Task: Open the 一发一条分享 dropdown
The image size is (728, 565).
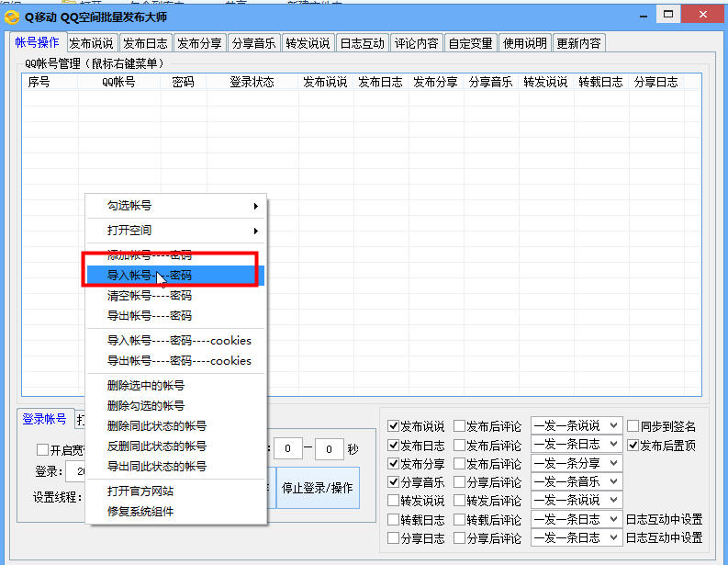Action: (577, 463)
